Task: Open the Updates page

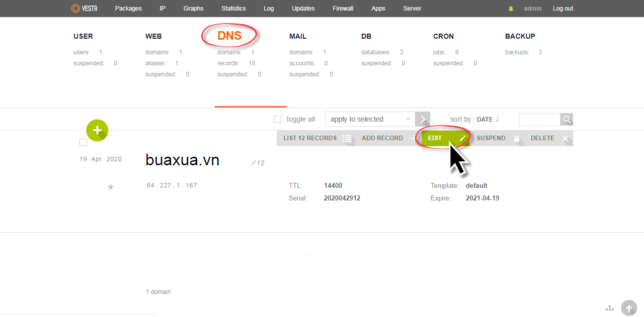Action: click(303, 9)
